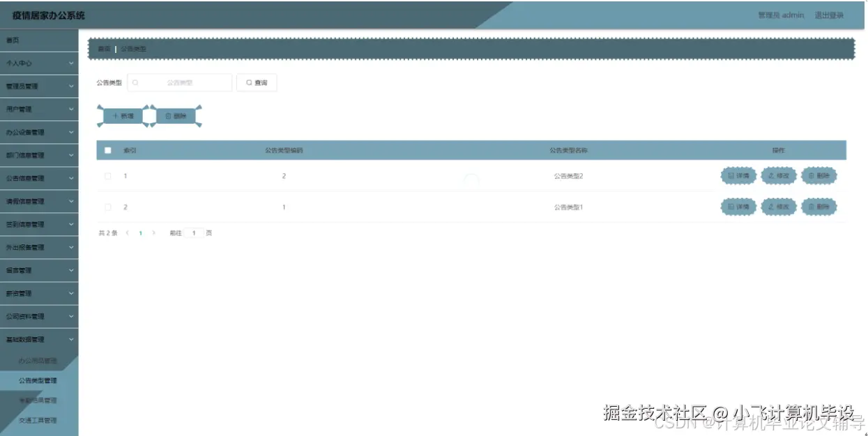Focus the 公告类型 search input field
The height and width of the screenshot is (436, 868).
click(x=180, y=83)
